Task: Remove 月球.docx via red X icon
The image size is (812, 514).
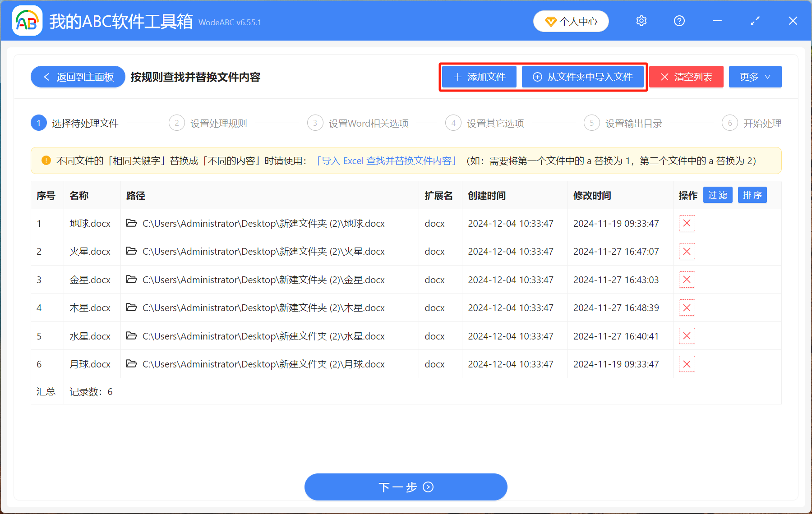Action: 687,364
